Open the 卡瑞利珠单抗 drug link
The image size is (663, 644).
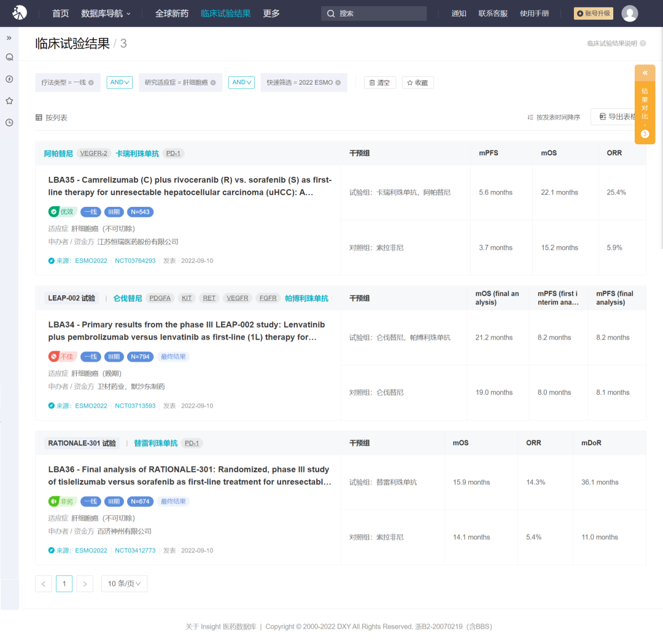click(x=138, y=153)
